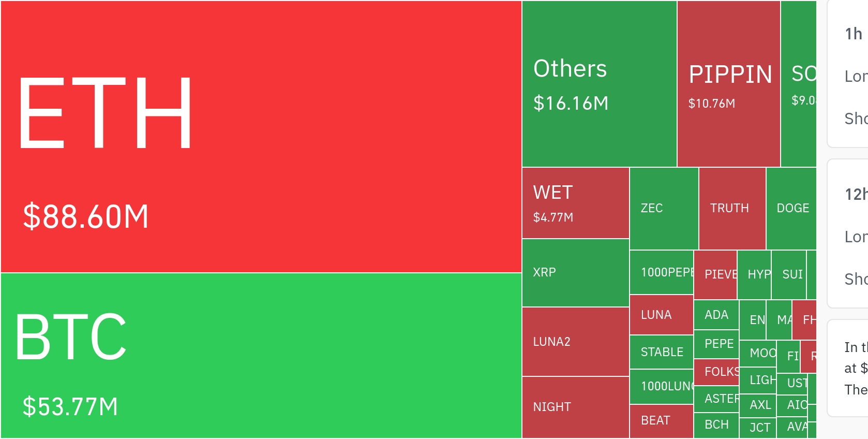Open the NIGHT heatmap block

tap(575, 407)
